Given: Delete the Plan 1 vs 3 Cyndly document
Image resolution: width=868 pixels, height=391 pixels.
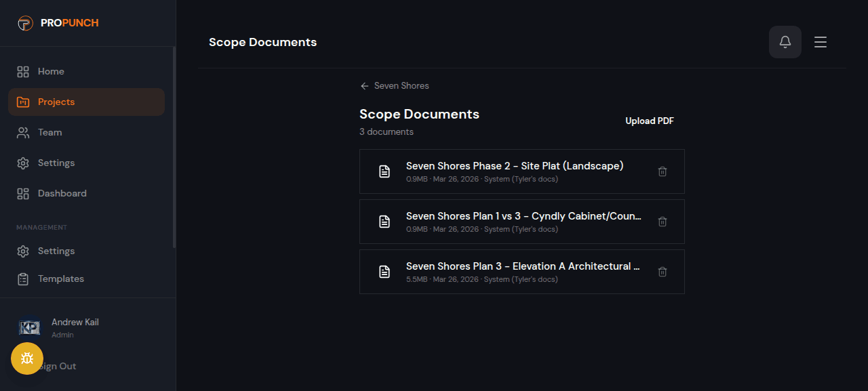Looking at the screenshot, I should 663,222.
